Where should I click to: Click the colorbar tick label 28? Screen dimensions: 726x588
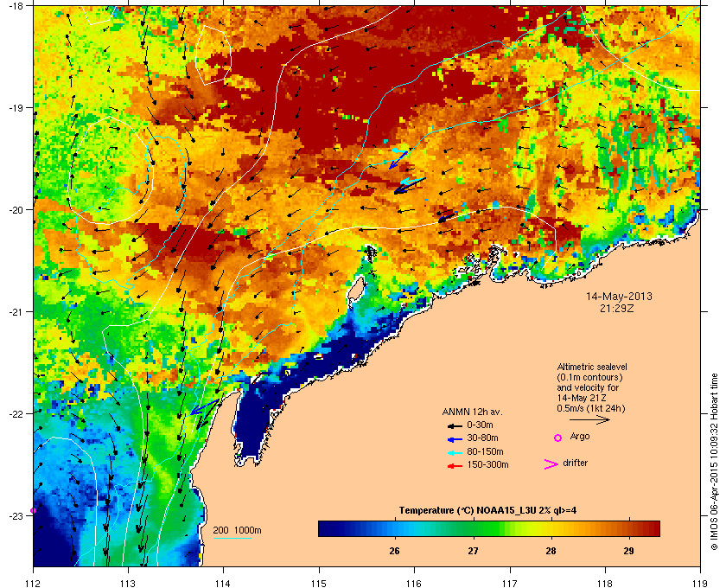point(551,552)
